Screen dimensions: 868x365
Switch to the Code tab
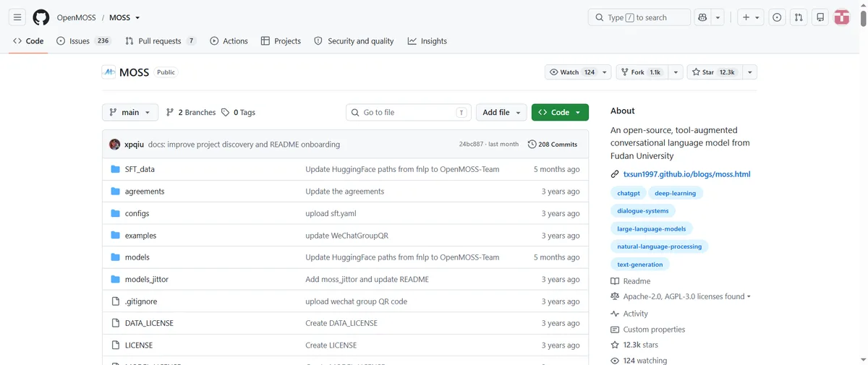pyautogui.click(x=28, y=41)
